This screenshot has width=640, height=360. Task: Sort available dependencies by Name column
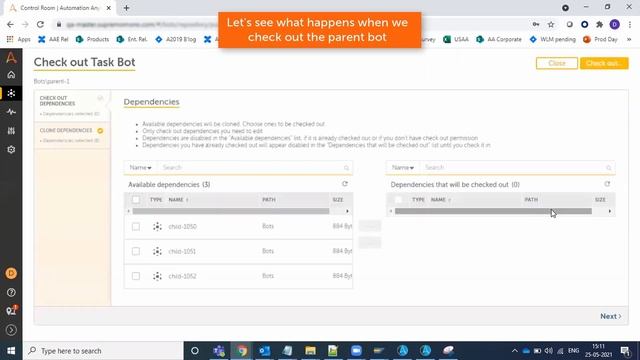coord(178,200)
